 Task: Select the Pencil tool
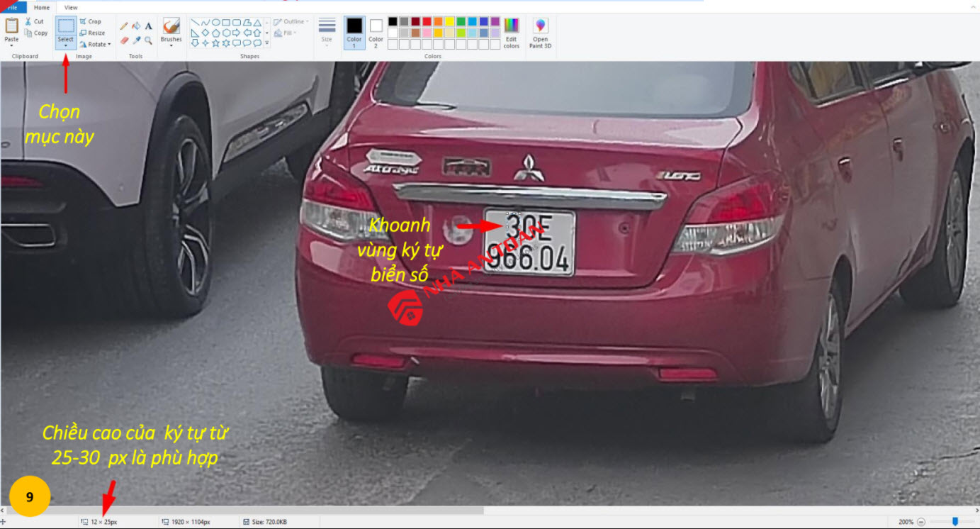coord(124,26)
